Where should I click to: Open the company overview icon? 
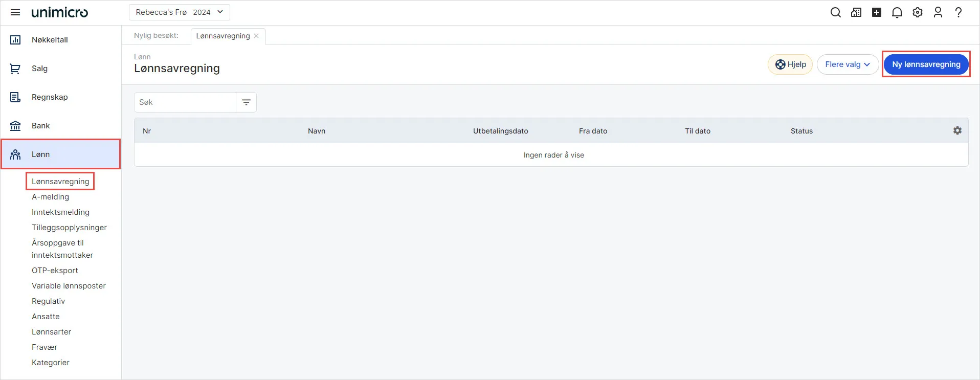(856, 12)
